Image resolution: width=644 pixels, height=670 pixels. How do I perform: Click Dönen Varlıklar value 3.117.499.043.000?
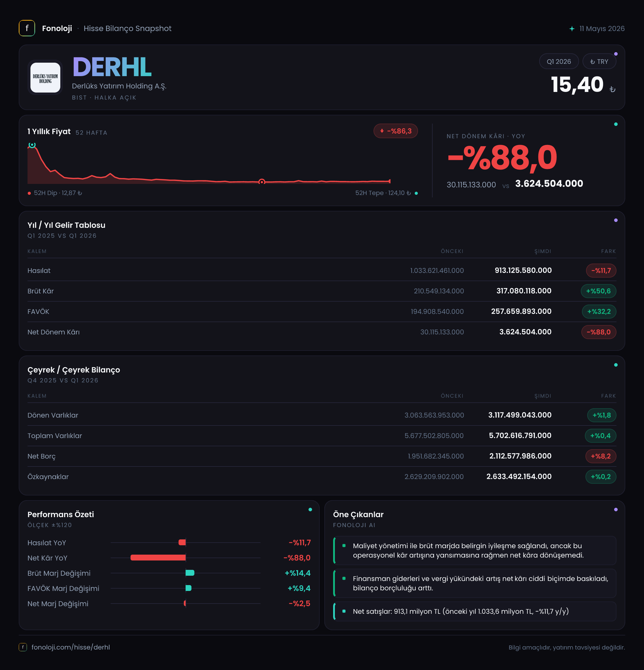pyautogui.click(x=520, y=415)
